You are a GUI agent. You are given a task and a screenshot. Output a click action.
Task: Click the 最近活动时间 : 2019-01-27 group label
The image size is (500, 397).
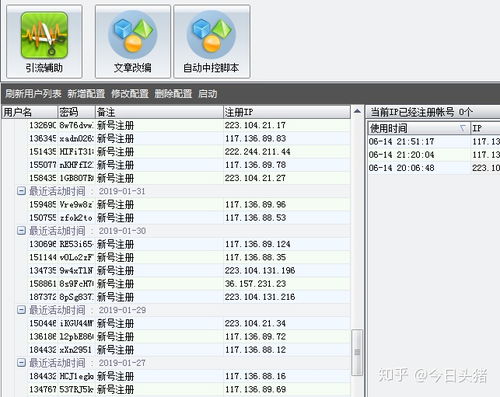point(87,363)
